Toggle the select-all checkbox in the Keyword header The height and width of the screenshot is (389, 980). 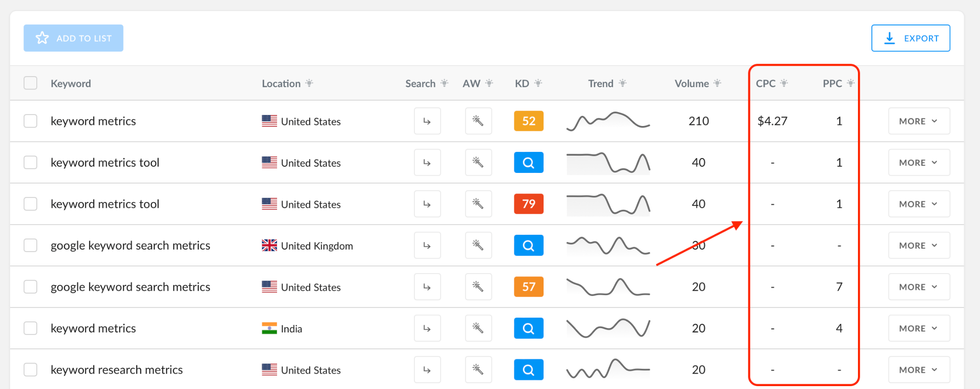pyautogui.click(x=31, y=83)
